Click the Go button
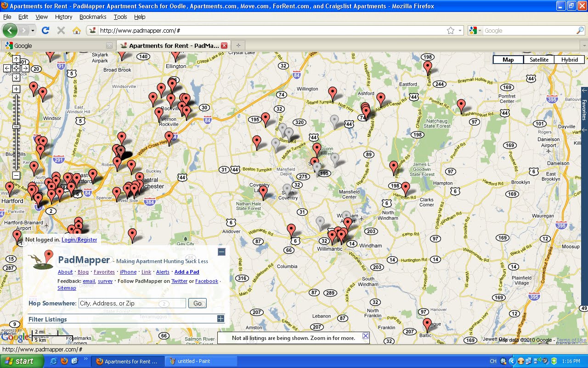This screenshot has width=588, height=368. click(198, 303)
